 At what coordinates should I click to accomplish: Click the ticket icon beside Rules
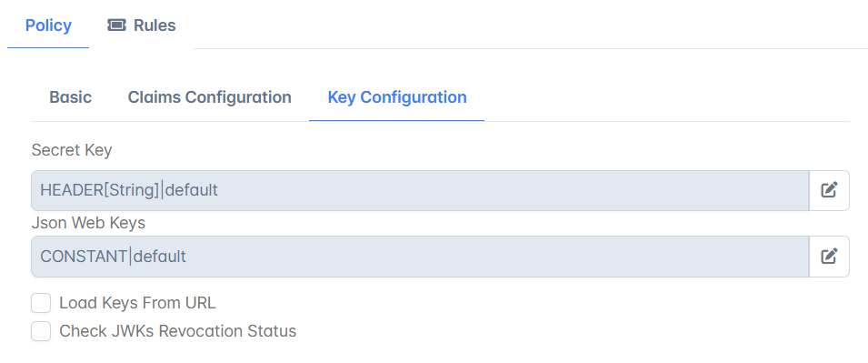point(116,25)
